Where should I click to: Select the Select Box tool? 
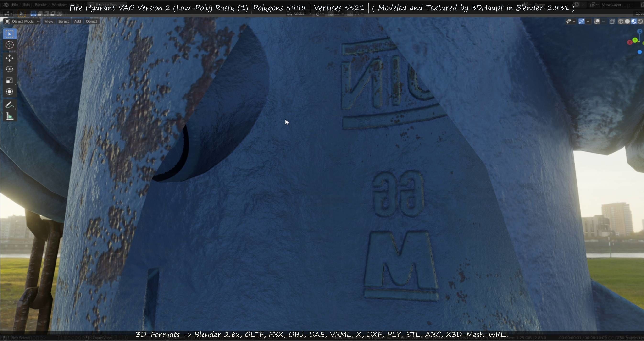point(10,34)
